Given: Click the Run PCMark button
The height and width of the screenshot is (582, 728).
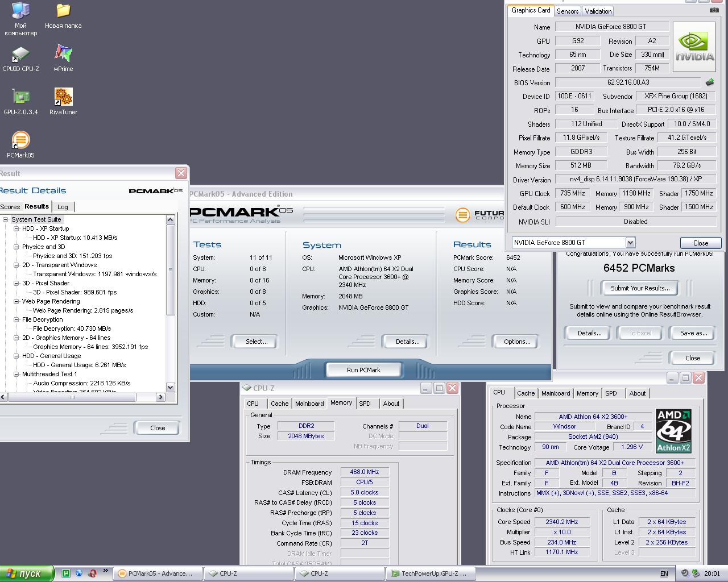Looking at the screenshot, I should [363, 370].
